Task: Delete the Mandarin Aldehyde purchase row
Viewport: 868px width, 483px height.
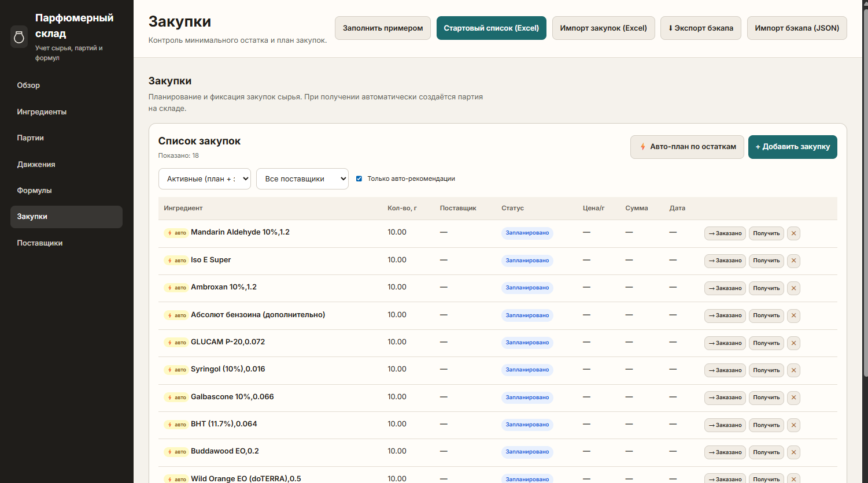Action: pyautogui.click(x=793, y=233)
